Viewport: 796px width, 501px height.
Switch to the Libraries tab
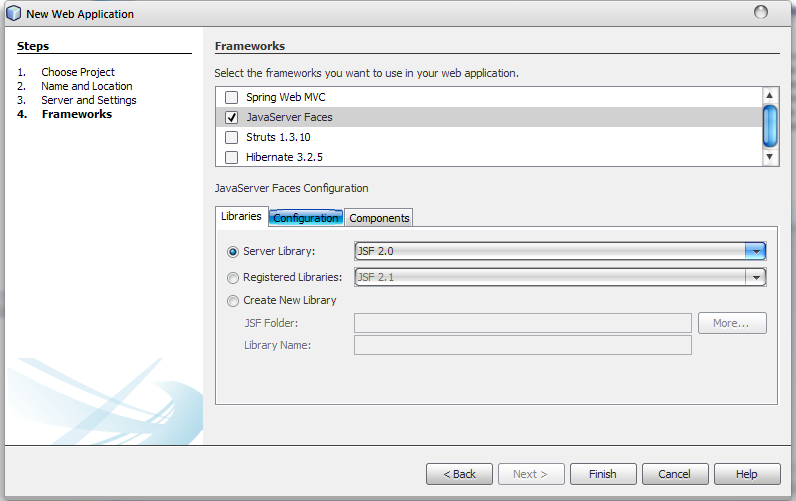(x=241, y=216)
